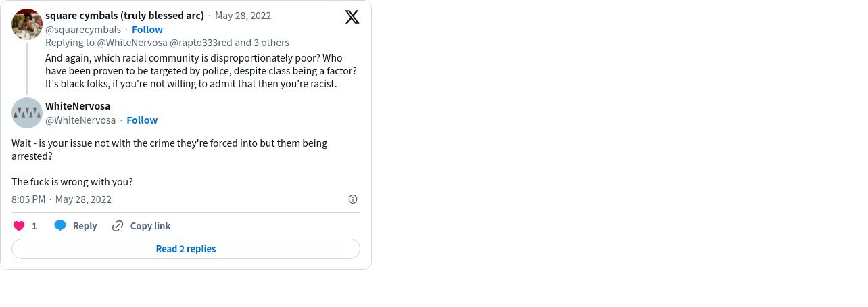Follow @squarecymbals account
This screenshot has height=307, width=868.
point(147,29)
